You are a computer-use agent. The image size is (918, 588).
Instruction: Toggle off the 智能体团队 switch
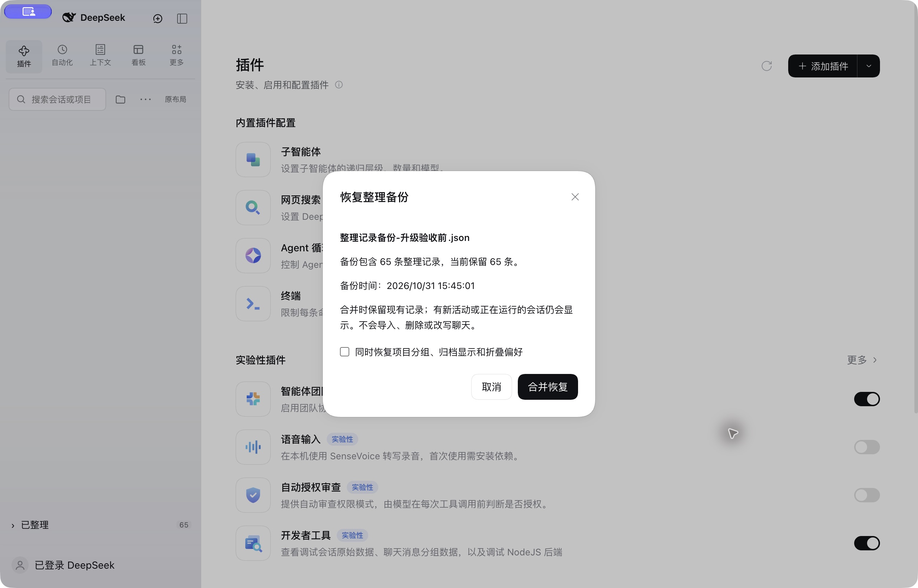[x=867, y=399]
